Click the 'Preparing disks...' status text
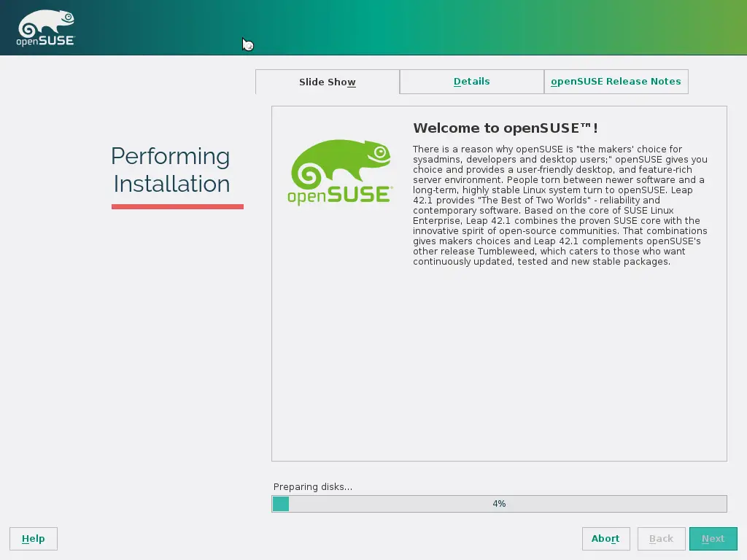Image resolution: width=747 pixels, height=560 pixels. 313,486
